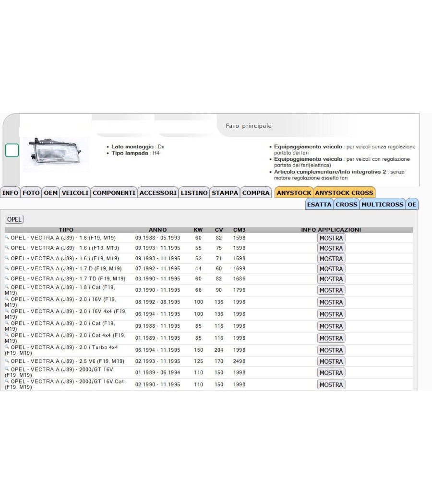This screenshot has height=504, width=432.
Task: Click the TIPO column header
Action: [x=66, y=230]
